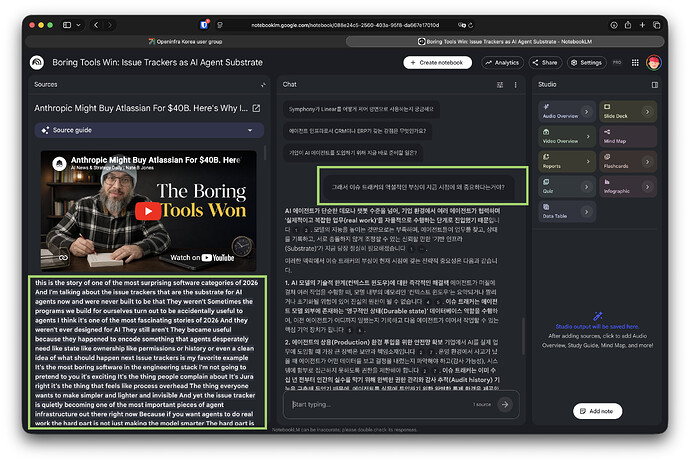This screenshot has height=462, width=690.
Task: Click citation 1 in first answer paragraph
Action: point(296,230)
